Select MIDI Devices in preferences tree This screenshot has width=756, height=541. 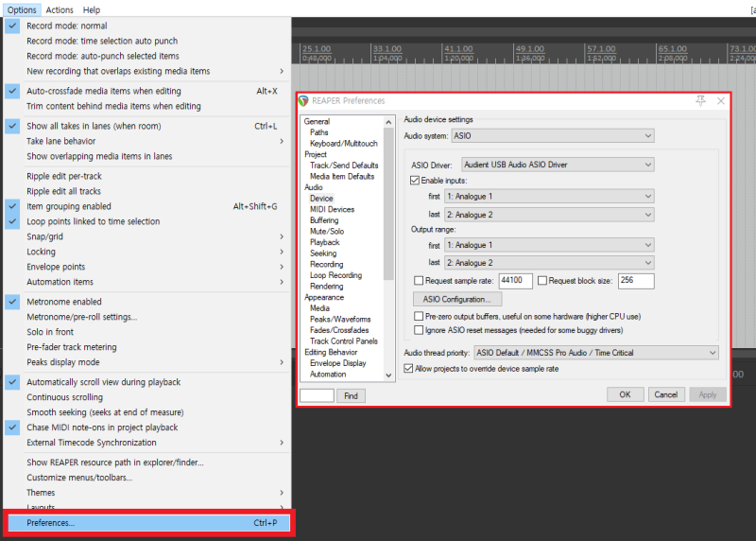pos(332,209)
